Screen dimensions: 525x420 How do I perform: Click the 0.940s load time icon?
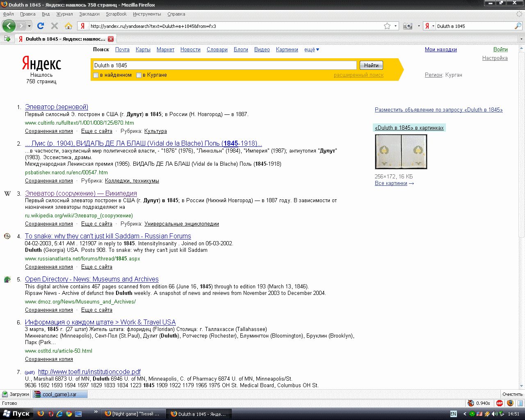point(471,403)
